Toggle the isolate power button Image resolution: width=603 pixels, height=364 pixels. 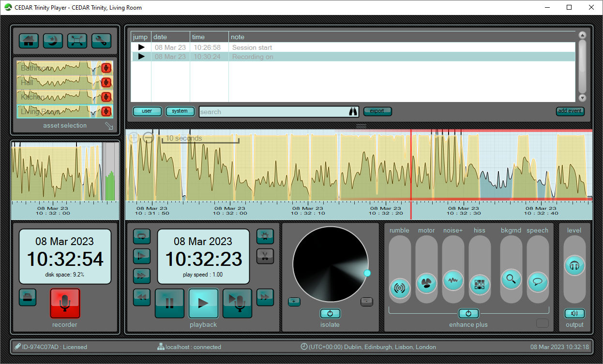point(330,313)
